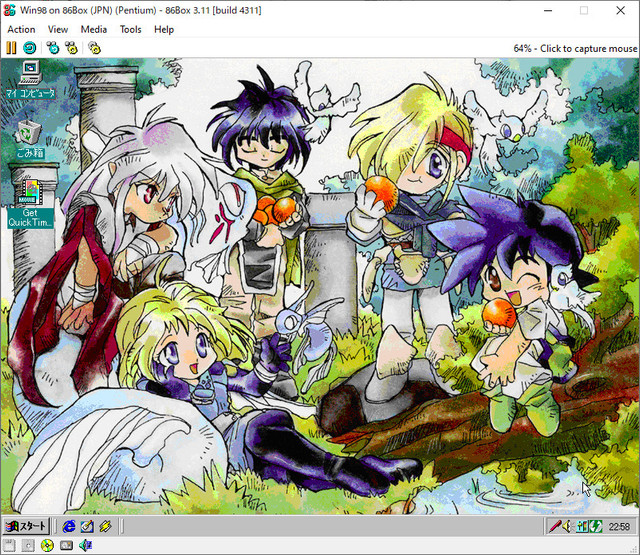640x555 pixels.
Task: Click the second floppy drive status icon
Action: [28, 545]
